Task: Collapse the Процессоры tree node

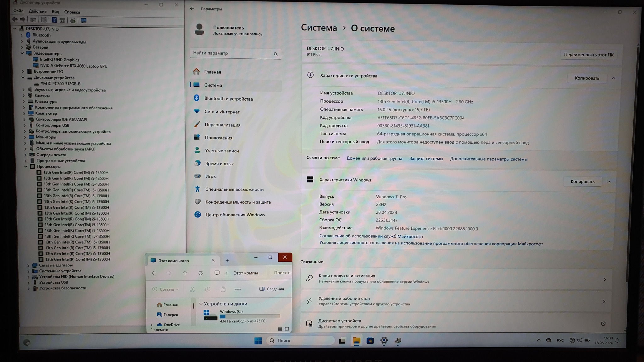Action: click(26, 167)
